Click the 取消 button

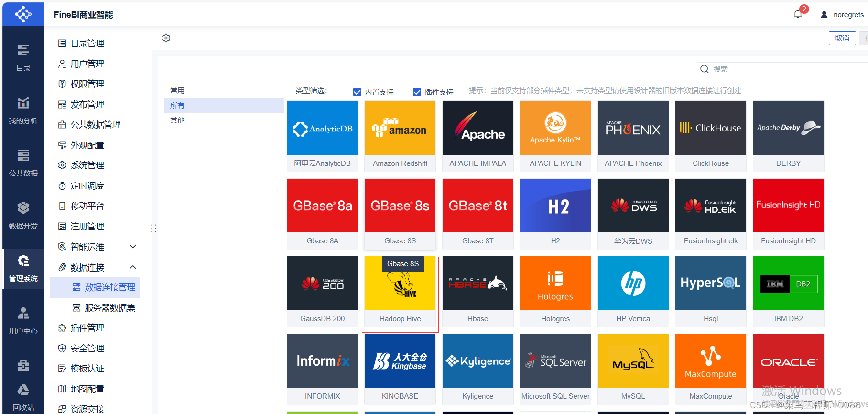(842, 38)
